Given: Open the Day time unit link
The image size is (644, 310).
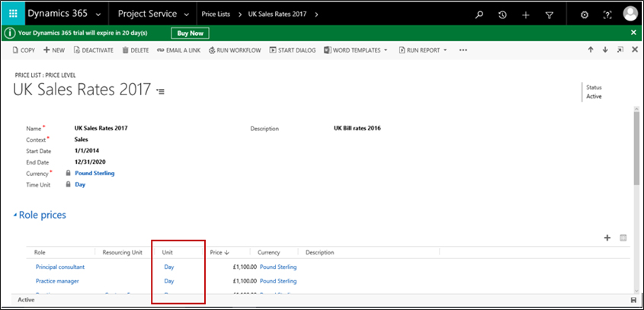Looking at the screenshot, I should [x=80, y=185].
